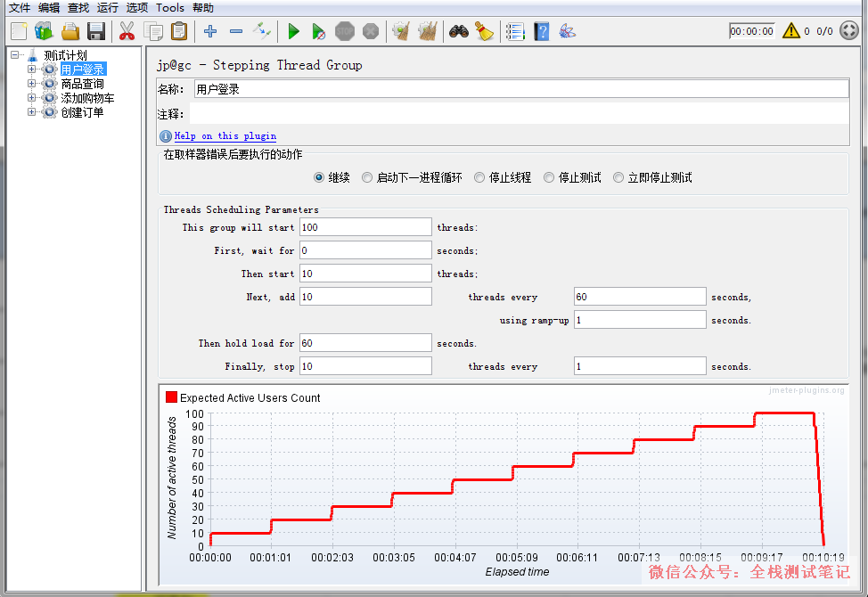
Task: Open the Tools menu
Action: 170,8
